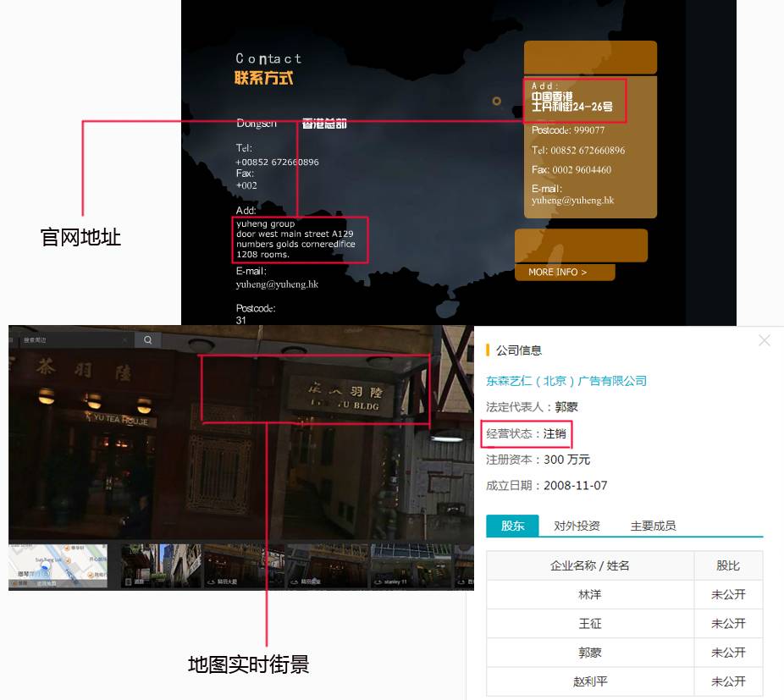The height and width of the screenshot is (700, 784).
Task: Click shareholder 赵利平 row
Action: (589, 681)
